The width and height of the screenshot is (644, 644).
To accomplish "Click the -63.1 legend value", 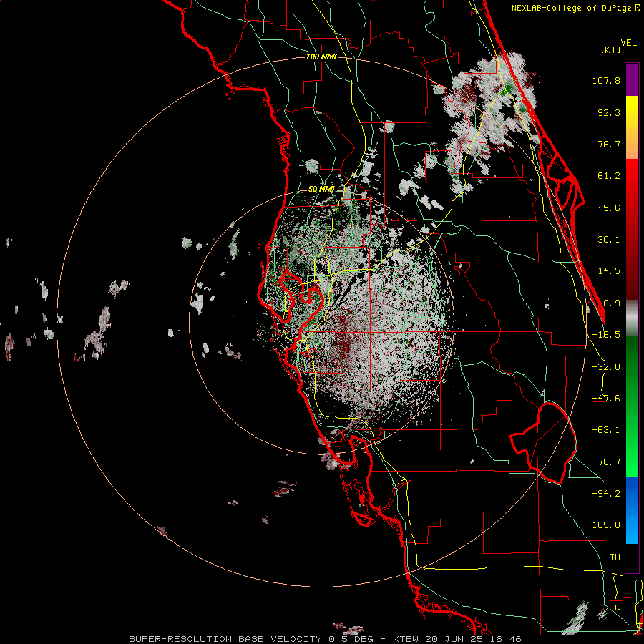I will 606,430.
